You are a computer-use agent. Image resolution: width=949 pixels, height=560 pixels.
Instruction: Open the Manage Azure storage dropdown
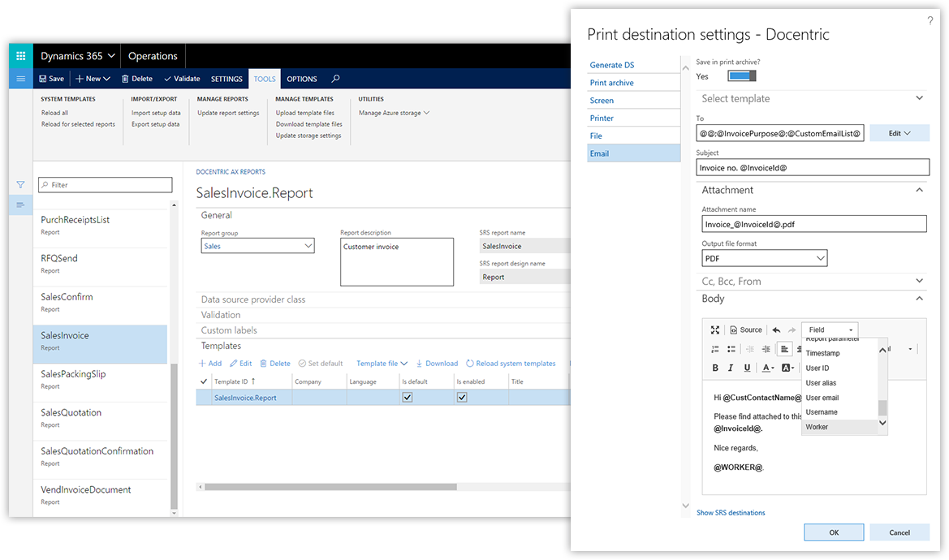(394, 113)
